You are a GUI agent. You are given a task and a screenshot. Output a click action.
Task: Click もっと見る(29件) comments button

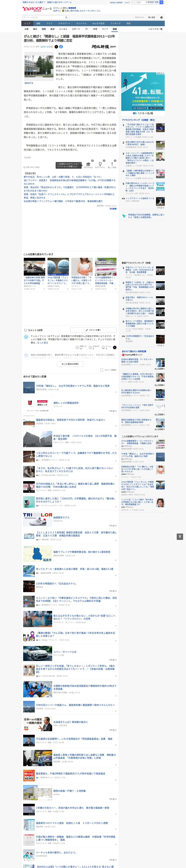pyautogui.click(x=70, y=364)
